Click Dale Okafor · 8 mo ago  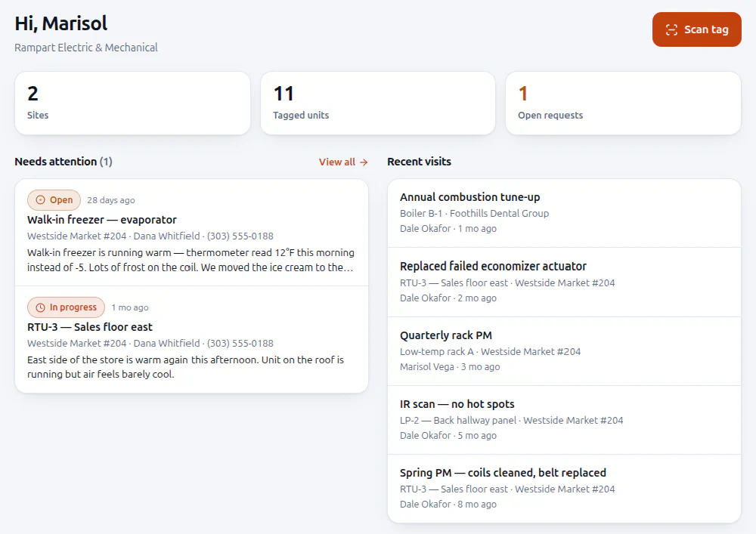(448, 504)
